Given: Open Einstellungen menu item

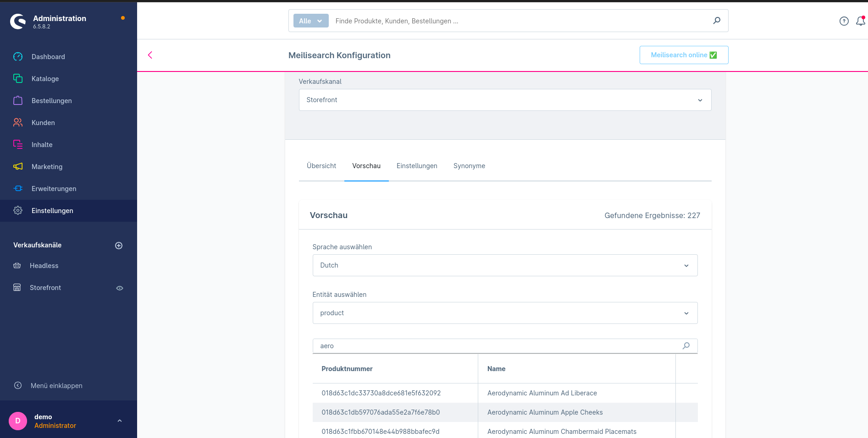Looking at the screenshot, I should [69, 211].
